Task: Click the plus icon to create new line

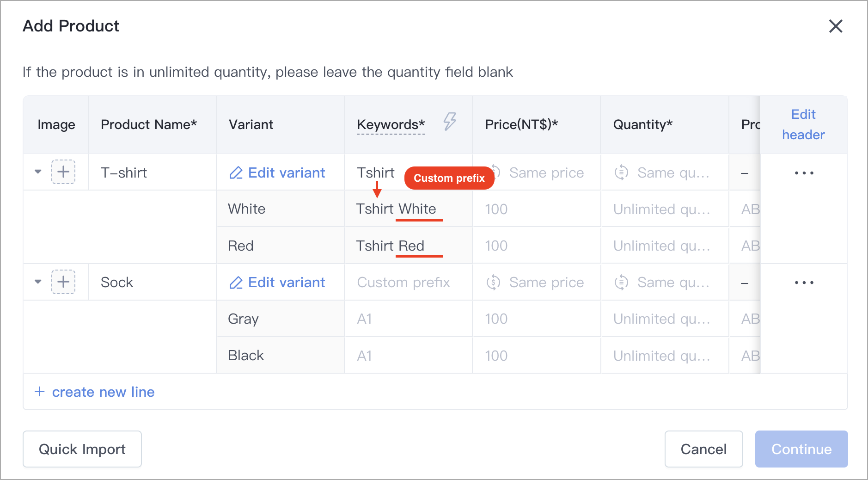Action: click(x=40, y=392)
